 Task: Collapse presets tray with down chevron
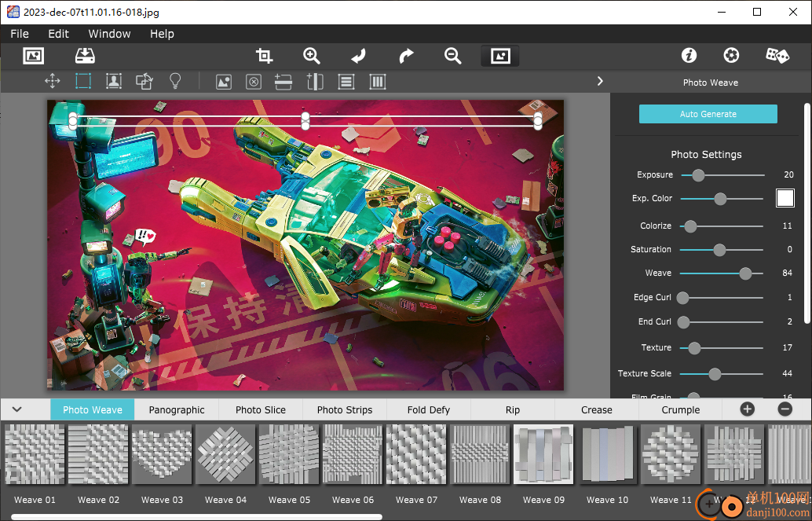(x=17, y=409)
